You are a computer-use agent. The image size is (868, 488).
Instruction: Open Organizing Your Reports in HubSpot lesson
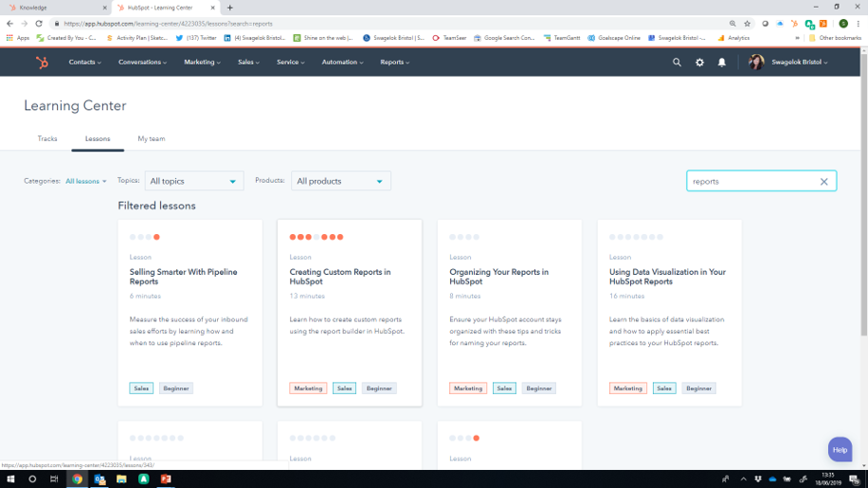coord(498,277)
